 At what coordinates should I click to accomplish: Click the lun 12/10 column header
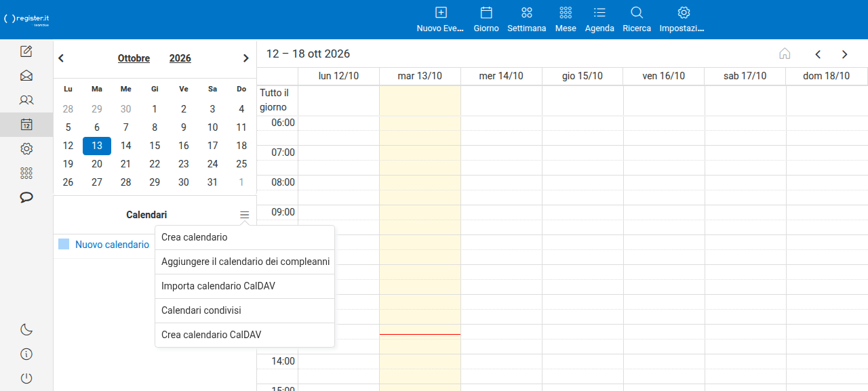pyautogui.click(x=339, y=76)
